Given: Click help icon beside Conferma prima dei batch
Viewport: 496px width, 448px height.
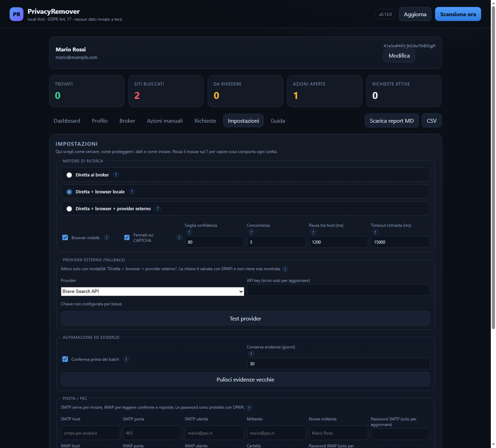Looking at the screenshot, I should pos(126,359).
